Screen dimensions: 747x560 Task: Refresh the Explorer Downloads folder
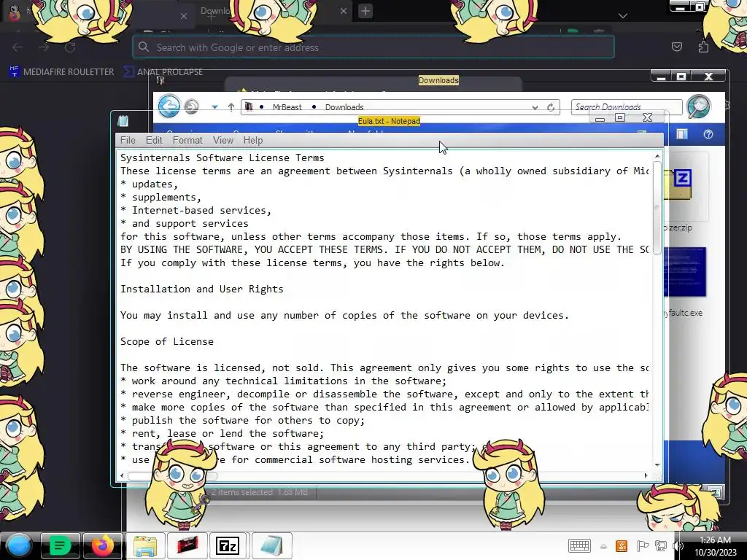click(x=551, y=108)
